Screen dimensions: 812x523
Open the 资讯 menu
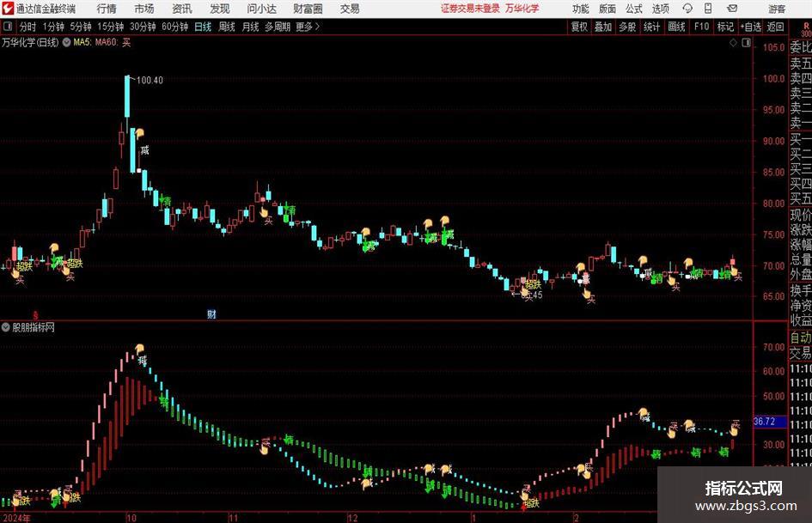tap(182, 9)
